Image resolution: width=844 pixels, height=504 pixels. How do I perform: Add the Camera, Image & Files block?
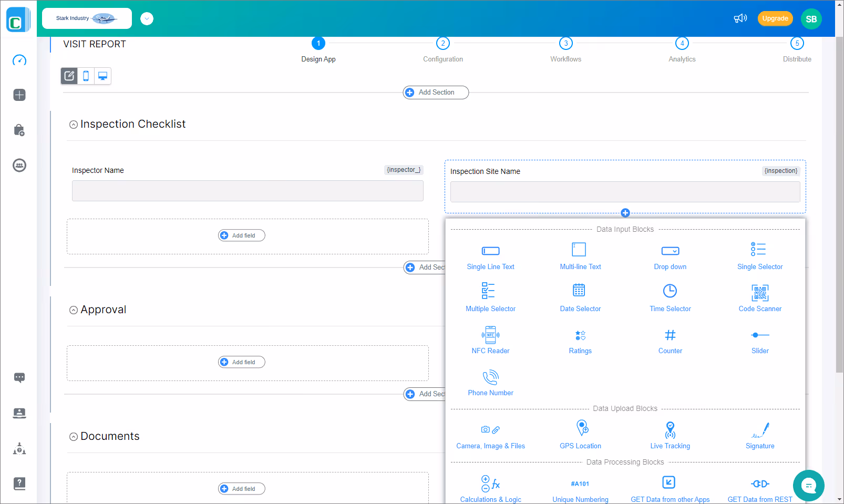(x=490, y=435)
